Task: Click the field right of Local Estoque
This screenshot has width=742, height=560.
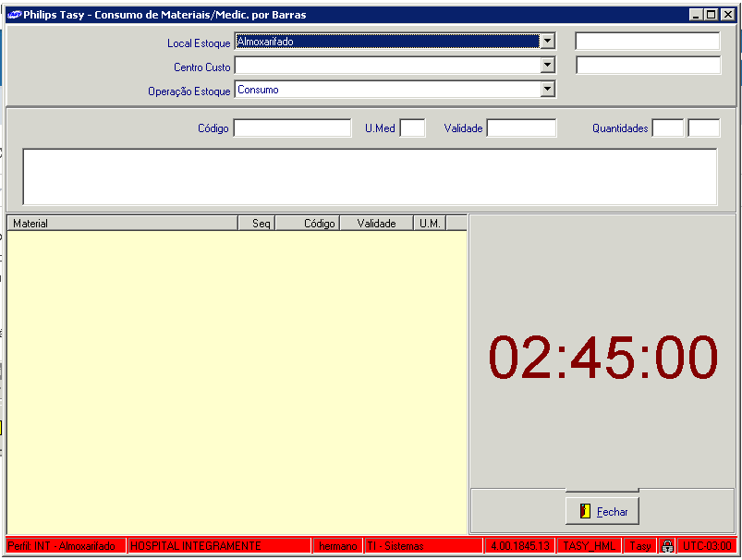Action: [647, 42]
